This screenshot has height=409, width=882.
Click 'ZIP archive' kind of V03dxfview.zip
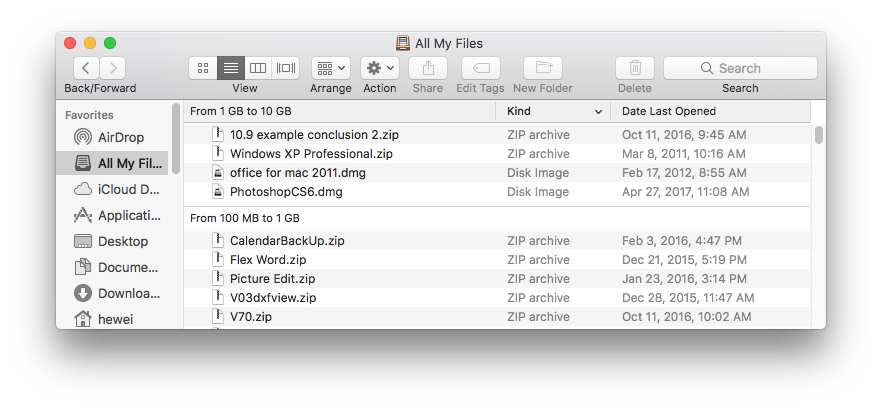538,298
